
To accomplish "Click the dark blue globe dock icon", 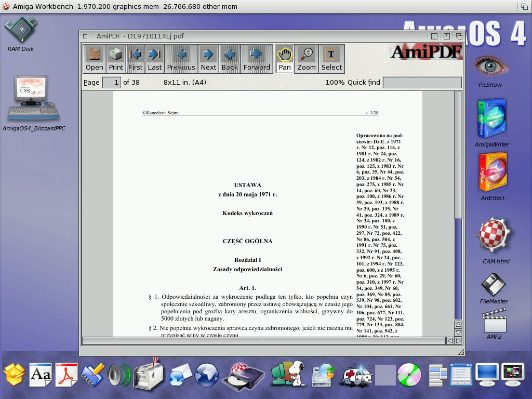I will 206,375.
